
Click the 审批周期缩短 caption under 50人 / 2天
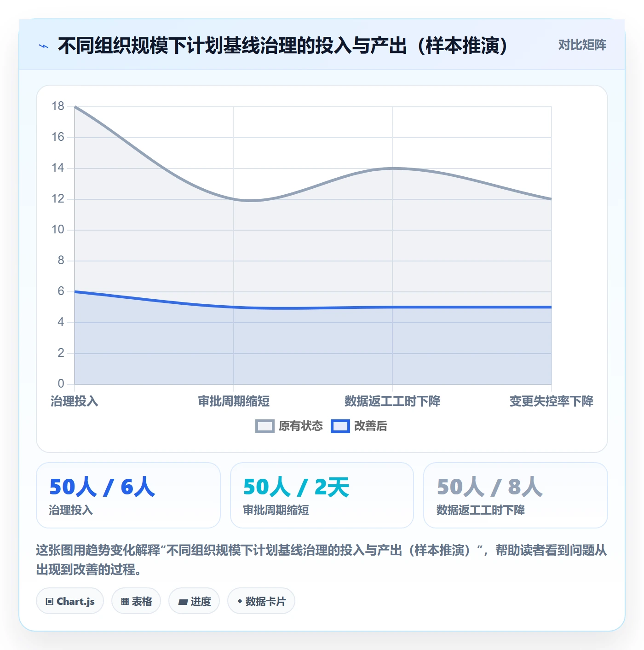(276, 510)
